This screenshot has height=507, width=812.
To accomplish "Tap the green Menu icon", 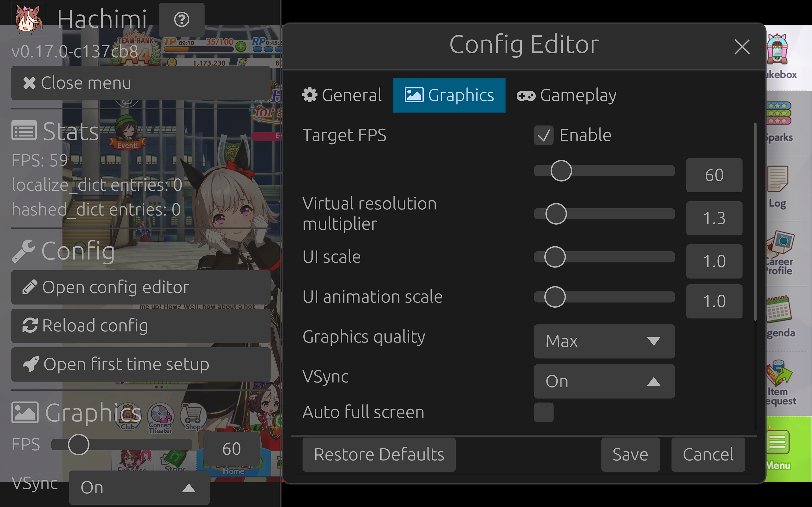I will point(778,443).
